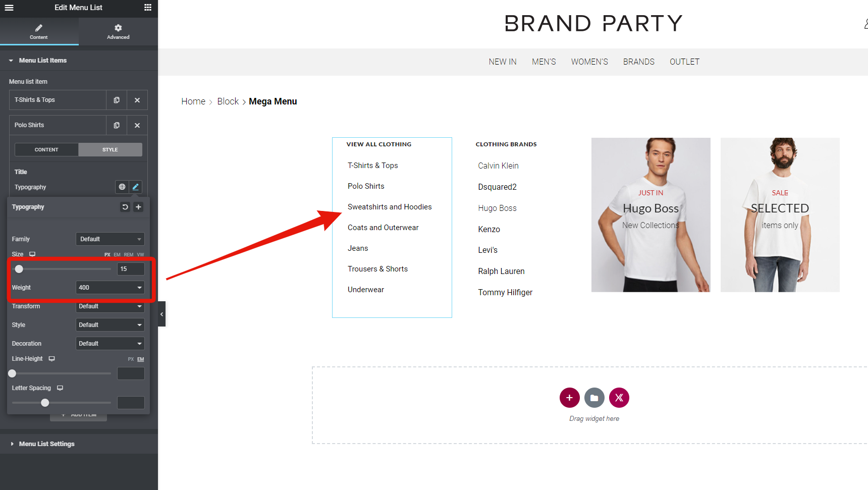Open the widgets grid icon
This screenshot has height=490, width=868.
click(x=148, y=8)
